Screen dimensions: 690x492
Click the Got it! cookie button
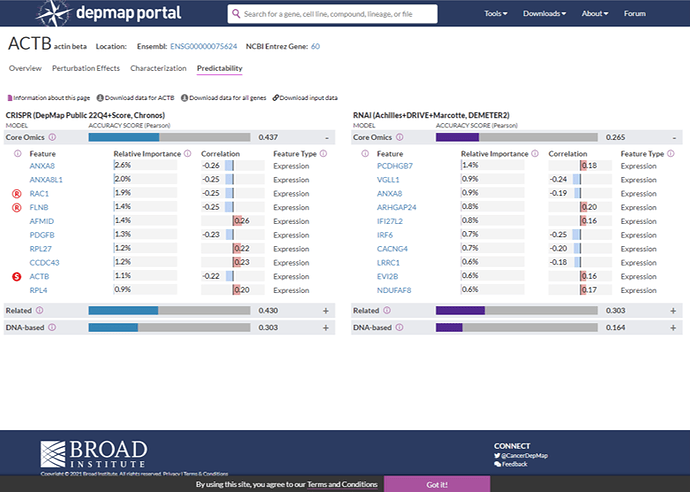click(x=437, y=484)
